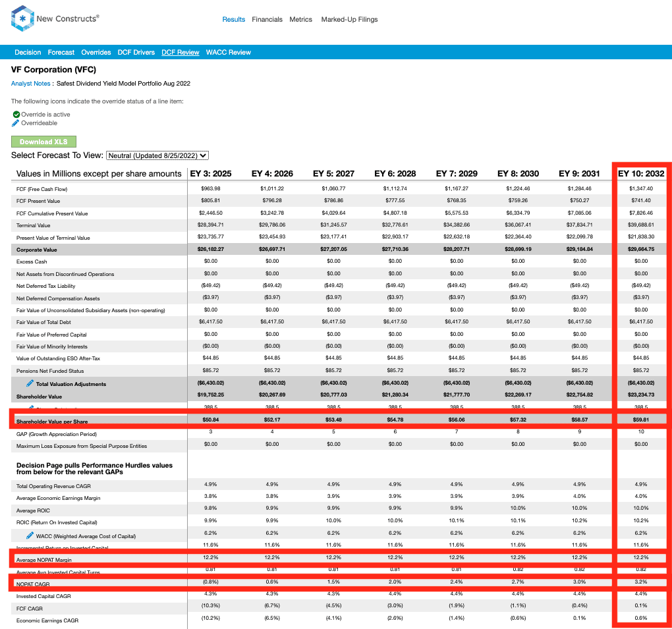
Task: Open the DCF Drivers tab
Action: click(x=136, y=52)
